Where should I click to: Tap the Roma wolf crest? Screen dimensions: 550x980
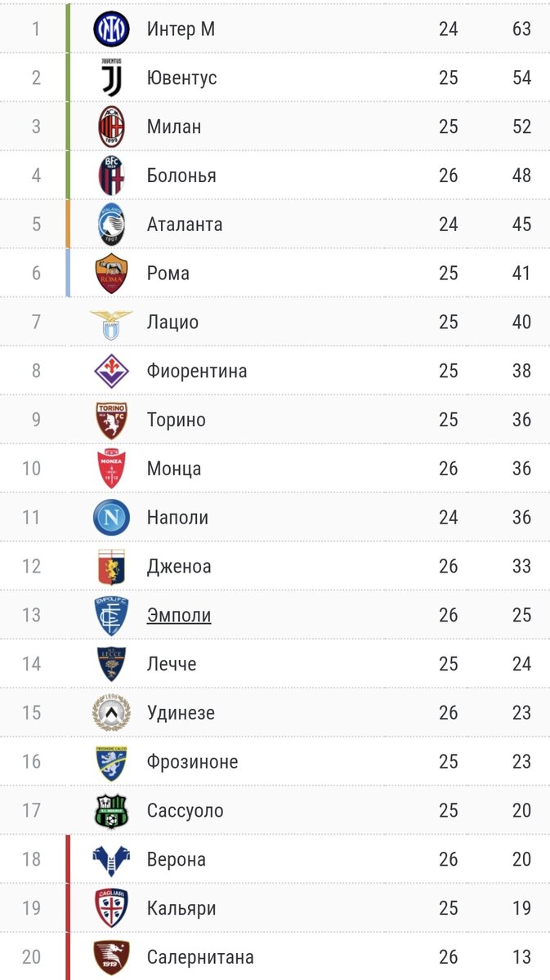pyautogui.click(x=111, y=274)
